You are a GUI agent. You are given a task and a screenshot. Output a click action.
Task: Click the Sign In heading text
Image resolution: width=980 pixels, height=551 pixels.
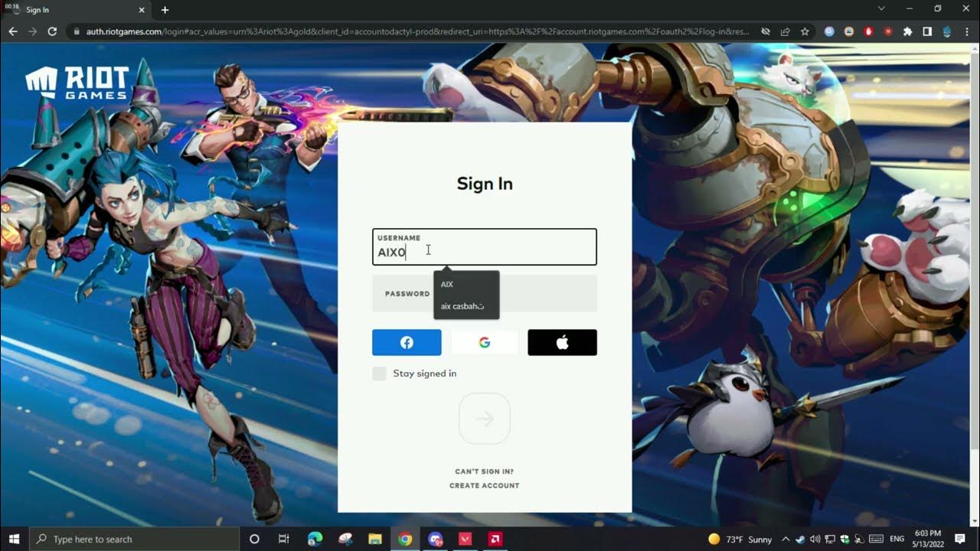(x=485, y=184)
